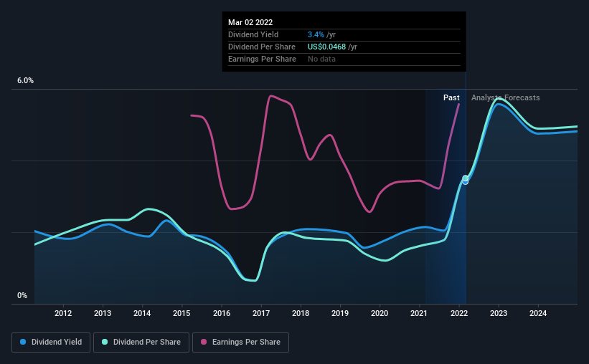Viewport: 589px width, 364px height.
Task: Click the 2016 x-axis label
Action: point(222,313)
